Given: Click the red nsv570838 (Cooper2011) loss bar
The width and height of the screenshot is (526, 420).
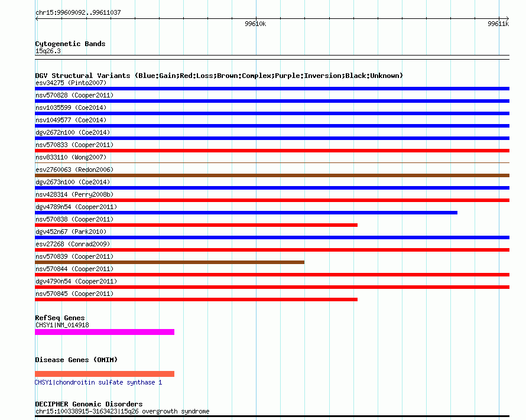Looking at the screenshot, I should coord(196,225).
